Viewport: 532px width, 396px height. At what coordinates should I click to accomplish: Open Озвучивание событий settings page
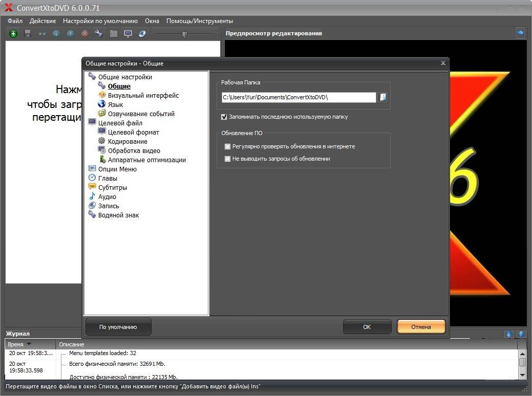[x=141, y=114]
